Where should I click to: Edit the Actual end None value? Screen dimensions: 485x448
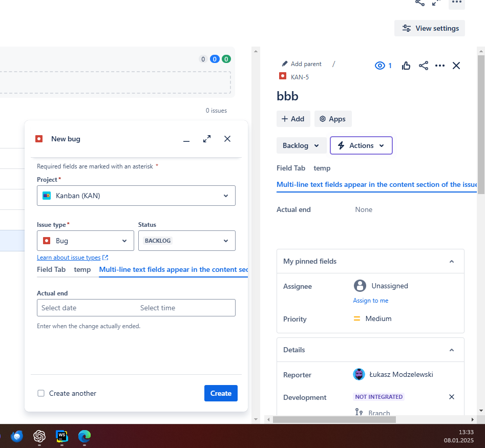point(364,209)
